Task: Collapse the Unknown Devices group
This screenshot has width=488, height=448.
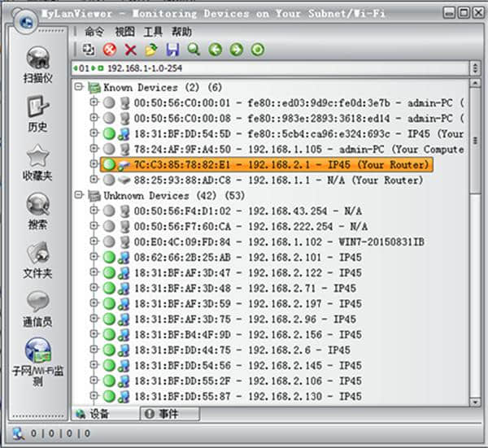Action: coord(79,195)
